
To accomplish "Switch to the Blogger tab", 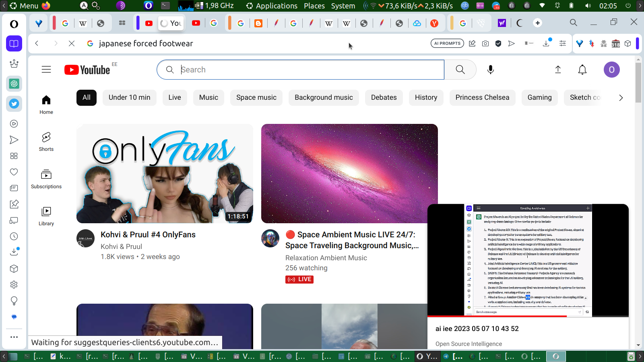I will click(258, 23).
